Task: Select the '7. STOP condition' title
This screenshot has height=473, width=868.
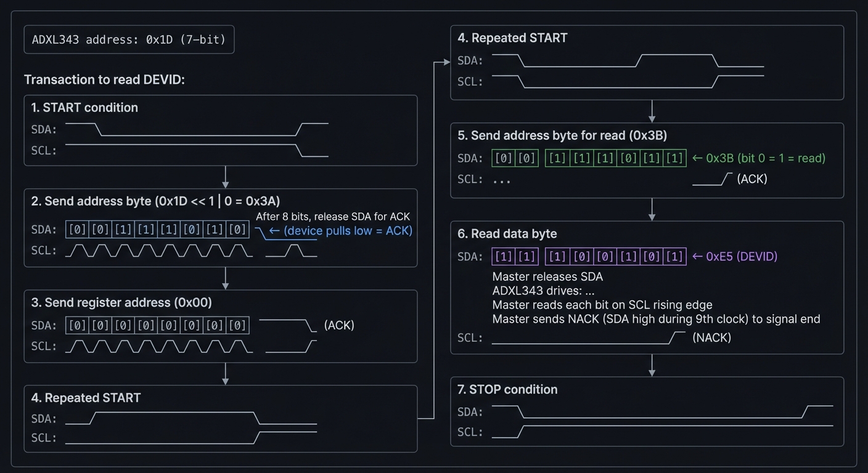Action: click(x=507, y=389)
